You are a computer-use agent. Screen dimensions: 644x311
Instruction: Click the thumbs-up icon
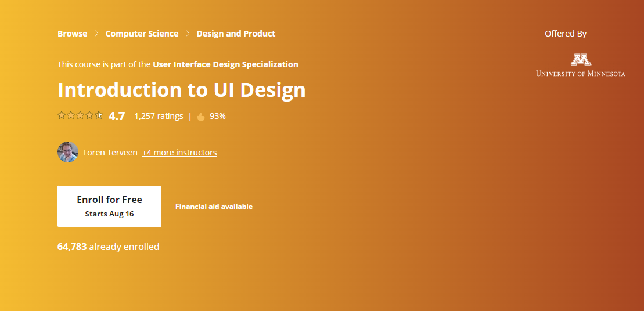(x=201, y=117)
